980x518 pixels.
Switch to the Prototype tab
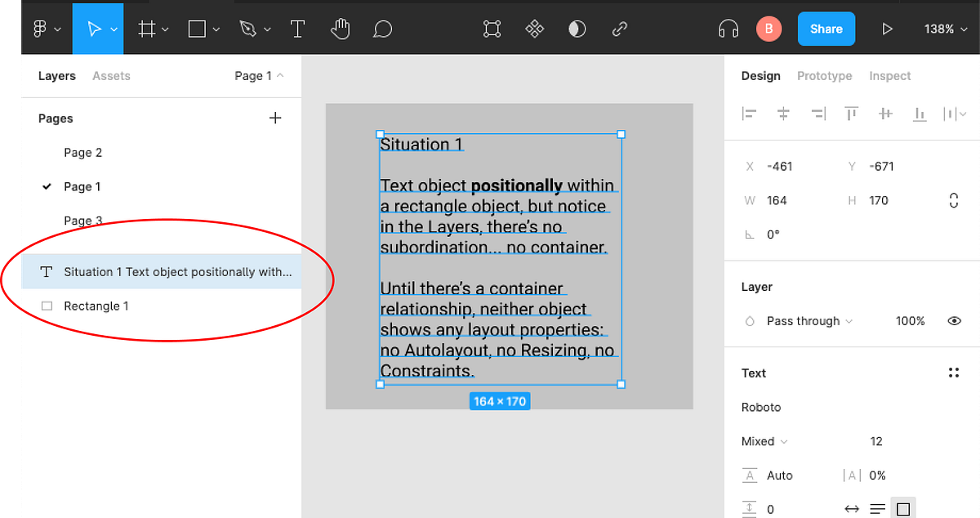(824, 75)
